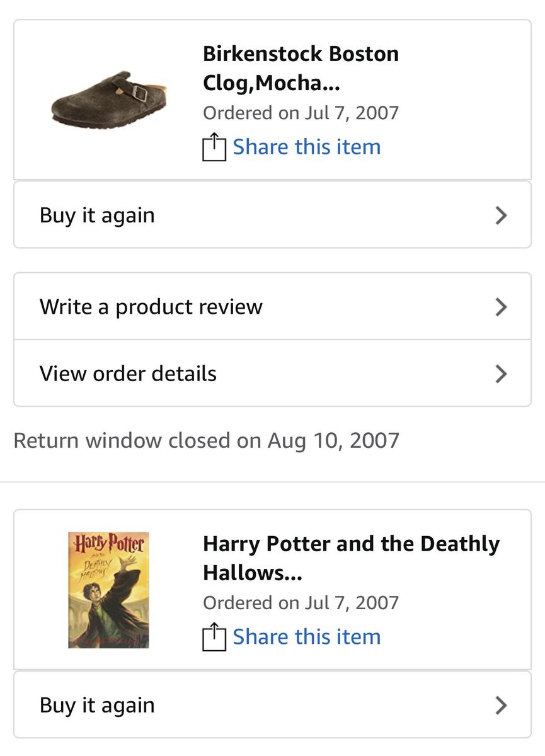The image size is (545, 756).
Task: Open the Harry Potter and the Deathly Hallows title
Action: point(351,558)
